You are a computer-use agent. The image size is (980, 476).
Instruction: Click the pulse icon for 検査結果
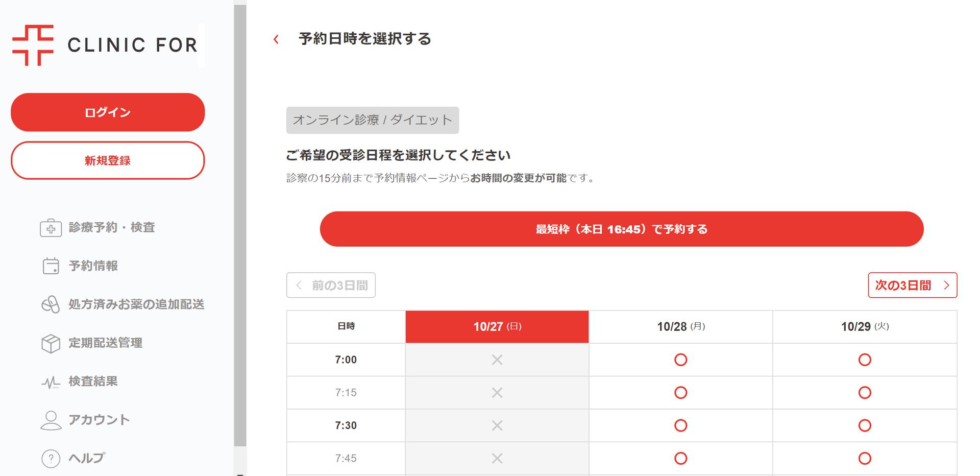tap(51, 382)
